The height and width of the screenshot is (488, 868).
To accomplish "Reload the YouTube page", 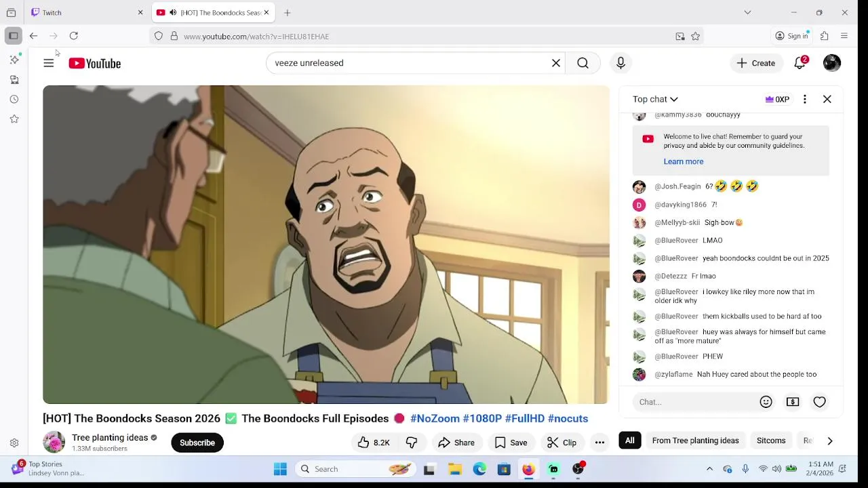I will [x=74, y=36].
